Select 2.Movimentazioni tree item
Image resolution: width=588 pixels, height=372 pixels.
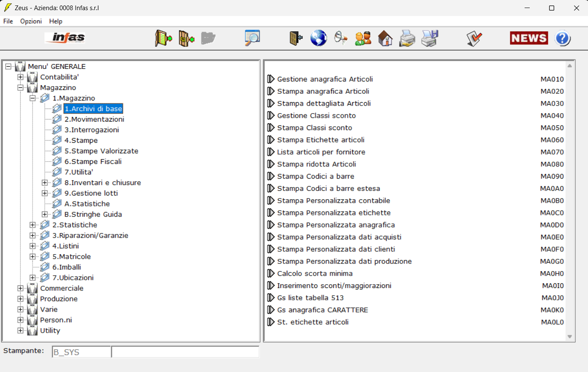click(x=94, y=119)
